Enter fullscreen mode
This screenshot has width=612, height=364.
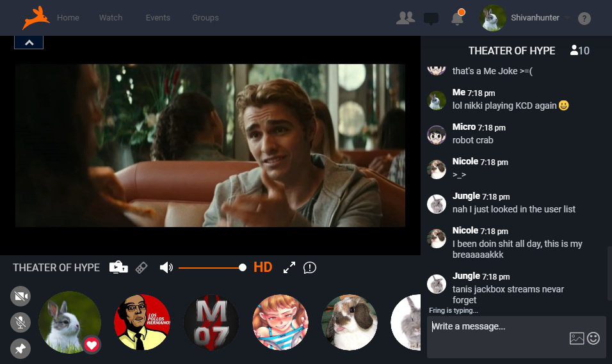point(289,267)
